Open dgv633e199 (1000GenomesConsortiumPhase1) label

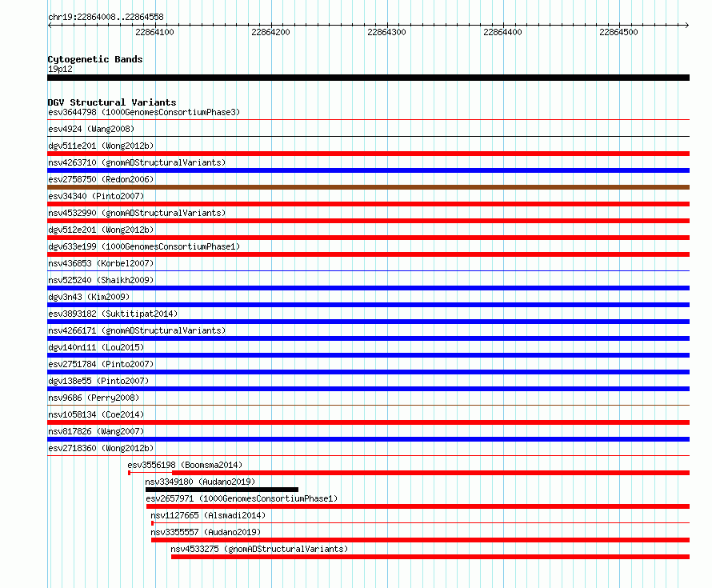tap(144, 246)
